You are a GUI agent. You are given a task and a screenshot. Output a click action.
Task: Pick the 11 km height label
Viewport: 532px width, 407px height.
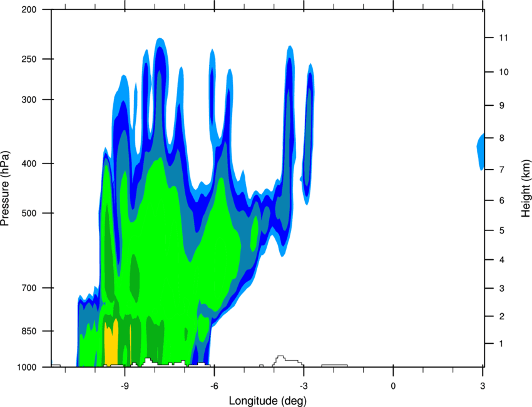click(503, 38)
